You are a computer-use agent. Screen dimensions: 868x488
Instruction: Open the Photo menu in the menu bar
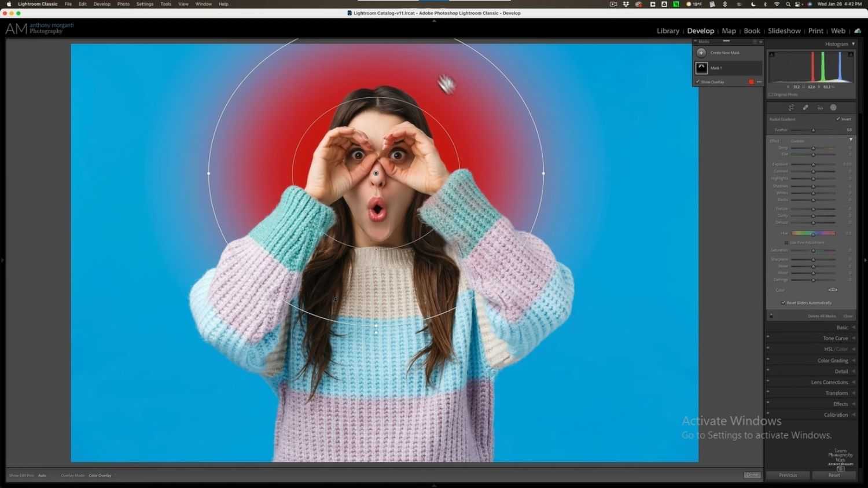123,4
